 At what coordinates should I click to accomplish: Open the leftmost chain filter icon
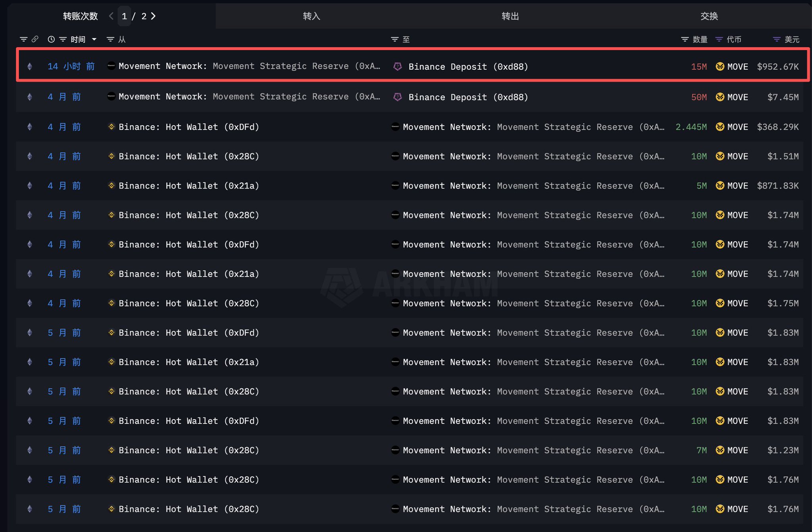pyautogui.click(x=24, y=39)
